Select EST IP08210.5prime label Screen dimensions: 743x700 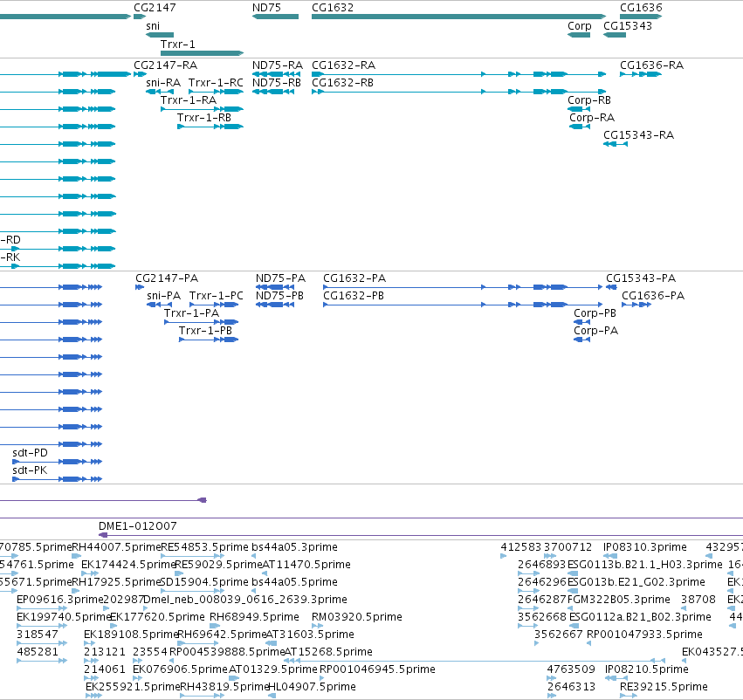pos(646,669)
